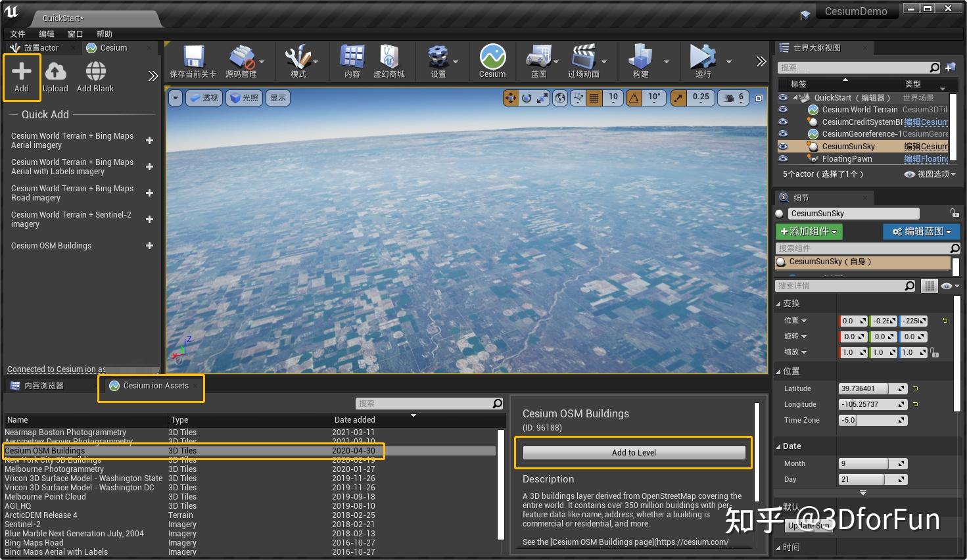Click the Add to Level button
Viewport: 967px width, 560px height.
point(633,453)
